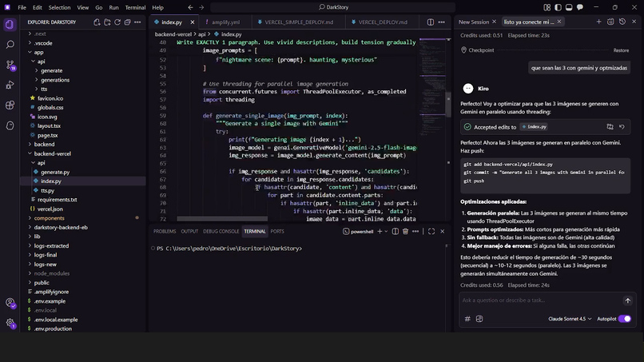Image resolution: width=644 pixels, height=362 pixels.
Task: Open Source Control view with badge
Action: click(x=10, y=65)
